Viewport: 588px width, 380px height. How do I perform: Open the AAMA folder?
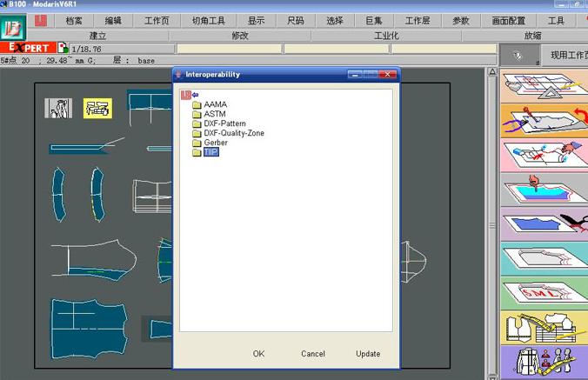click(214, 104)
